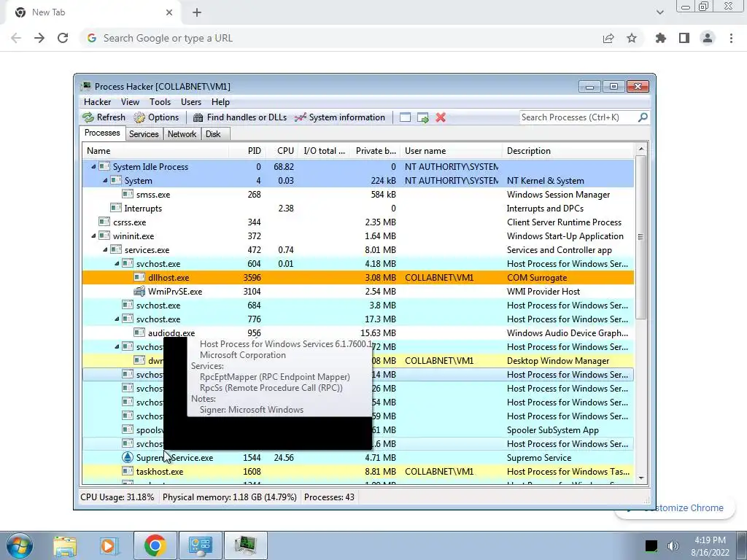The width and height of the screenshot is (747, 560).
Task: Click 'Spooler SubSystem App' description
Action: [x=553, y=430]
